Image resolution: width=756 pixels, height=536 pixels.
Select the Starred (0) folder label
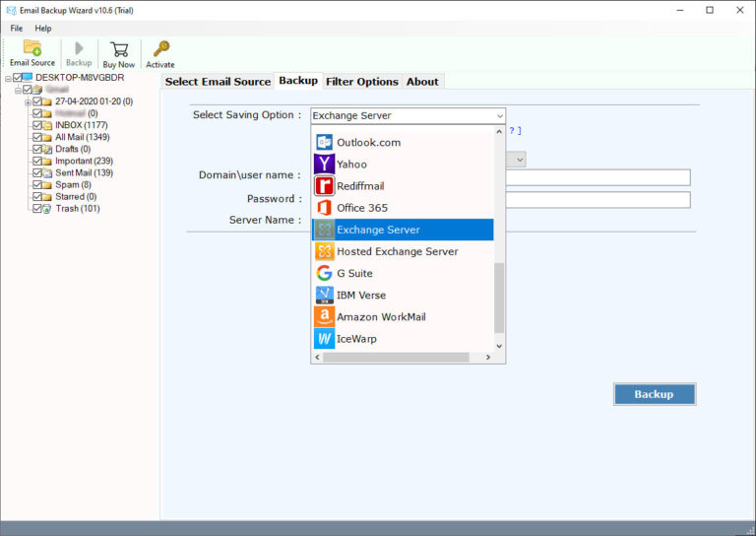point(76,196)
